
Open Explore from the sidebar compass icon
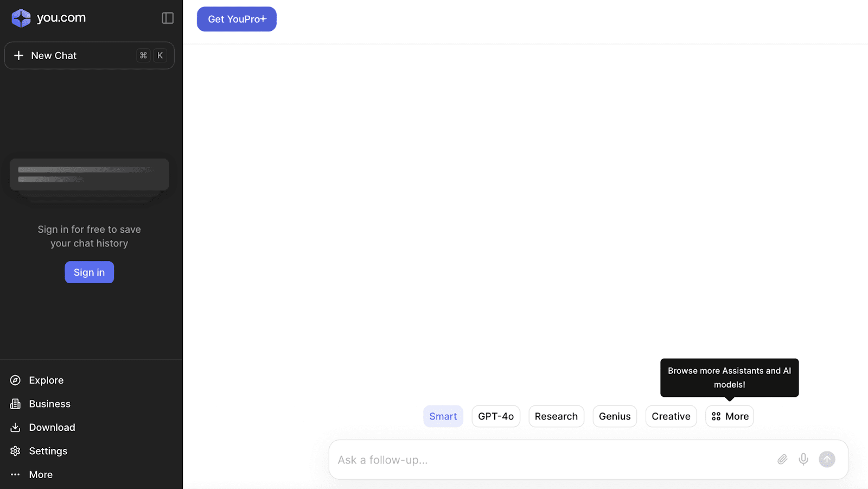pyautogui.click(x=16, y=380)
